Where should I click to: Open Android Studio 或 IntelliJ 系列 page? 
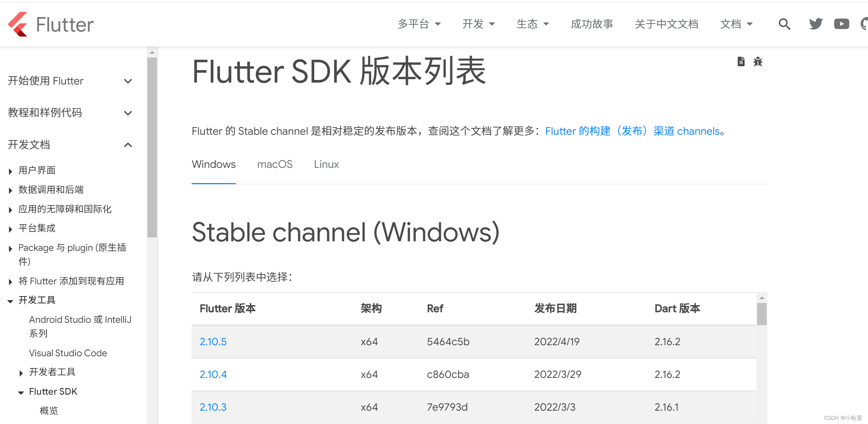point(80,326)
